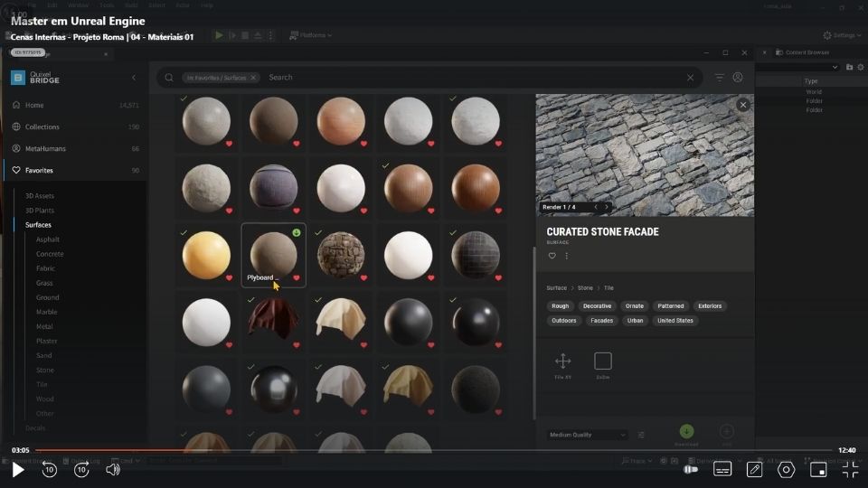Open asset more options dots

point(566,256)
